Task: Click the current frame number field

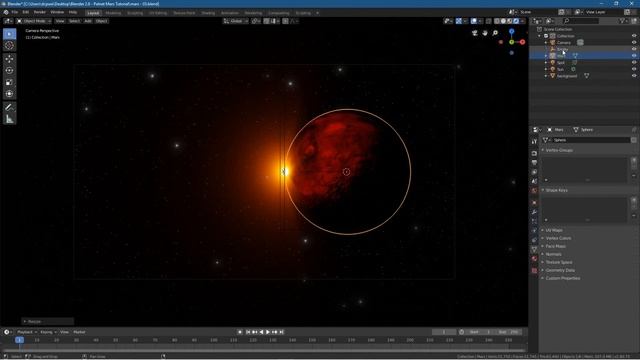Action: [x=444, y=332]
